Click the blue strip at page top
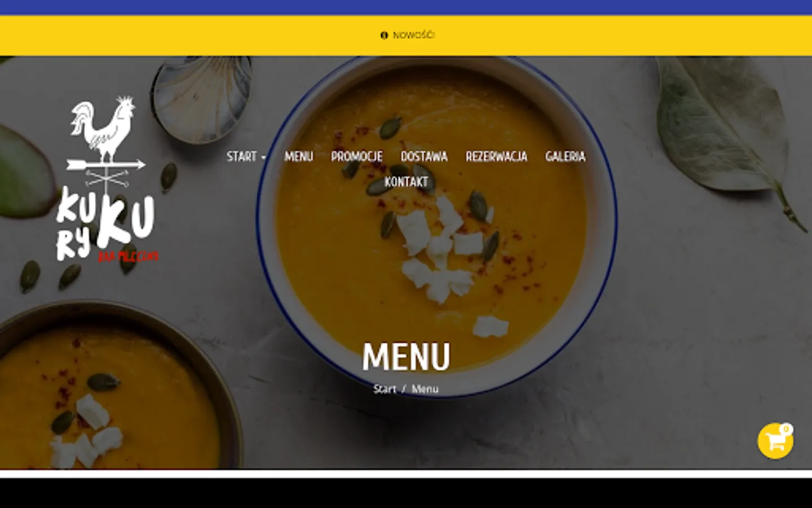This screenshot has width=812, height=508. pyautogui.click(x=406, y=7)
